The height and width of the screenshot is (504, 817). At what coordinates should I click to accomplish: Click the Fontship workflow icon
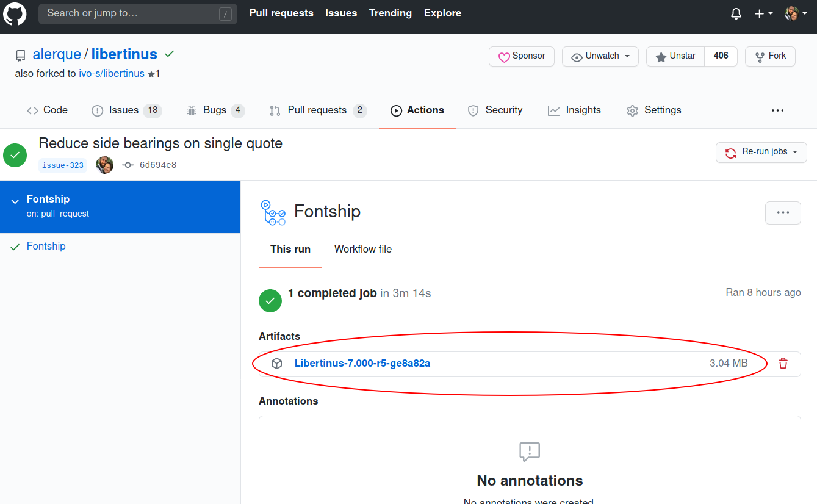[273, 212]
